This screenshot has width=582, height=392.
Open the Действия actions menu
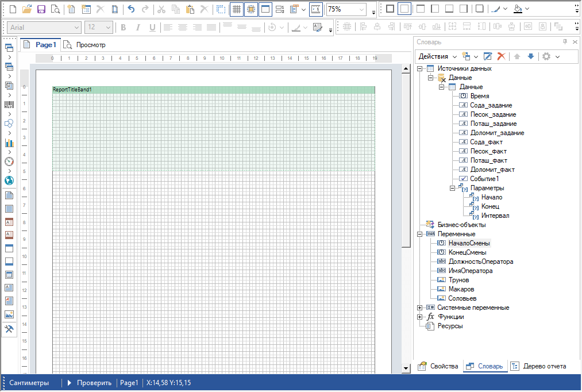pyautogui.click(x=438, y=56)
